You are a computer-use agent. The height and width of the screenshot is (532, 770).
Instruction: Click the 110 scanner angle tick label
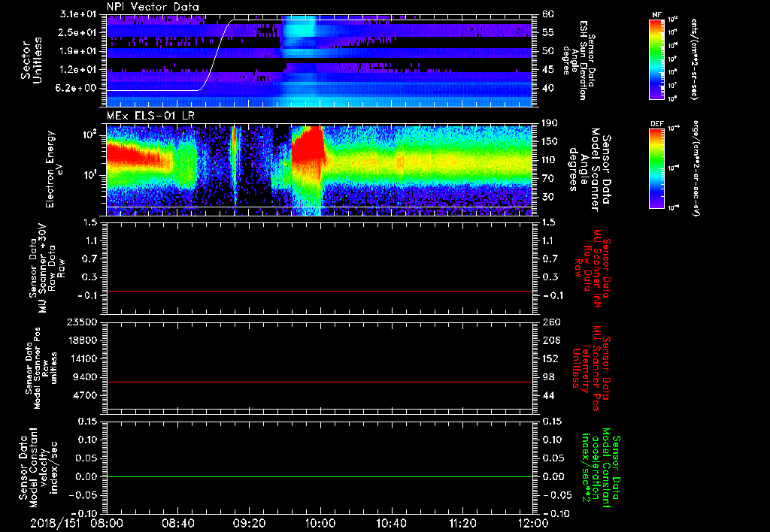click(550, 160)
